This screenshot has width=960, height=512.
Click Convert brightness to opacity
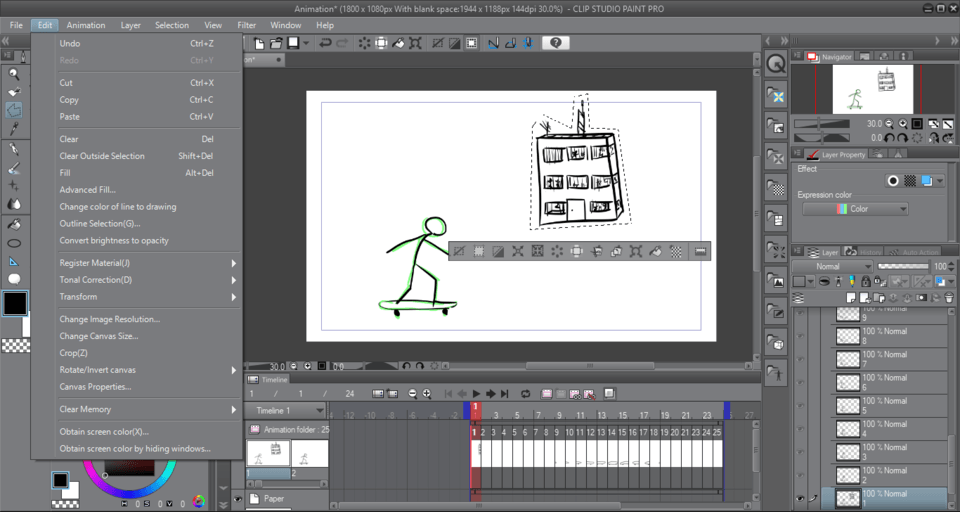114,240
